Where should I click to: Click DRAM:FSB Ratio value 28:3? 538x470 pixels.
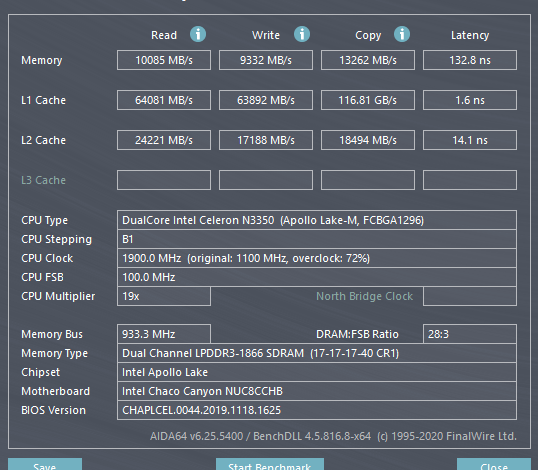click(470, 334)
